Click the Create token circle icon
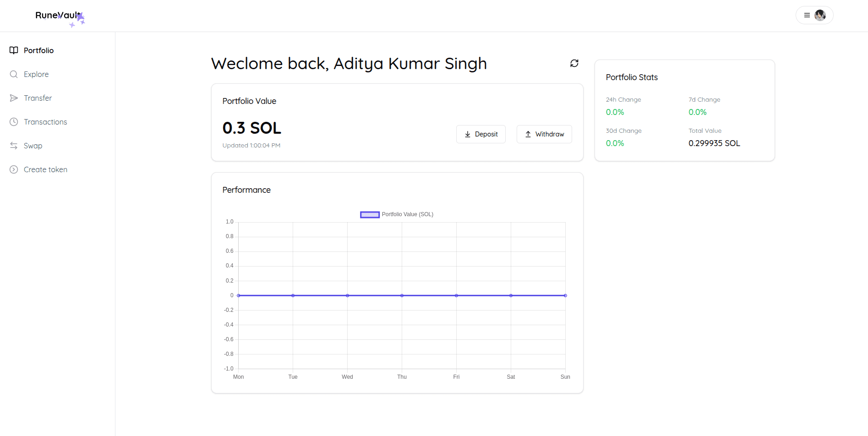This screenshot has height=436, width=868. coord(14,169)
